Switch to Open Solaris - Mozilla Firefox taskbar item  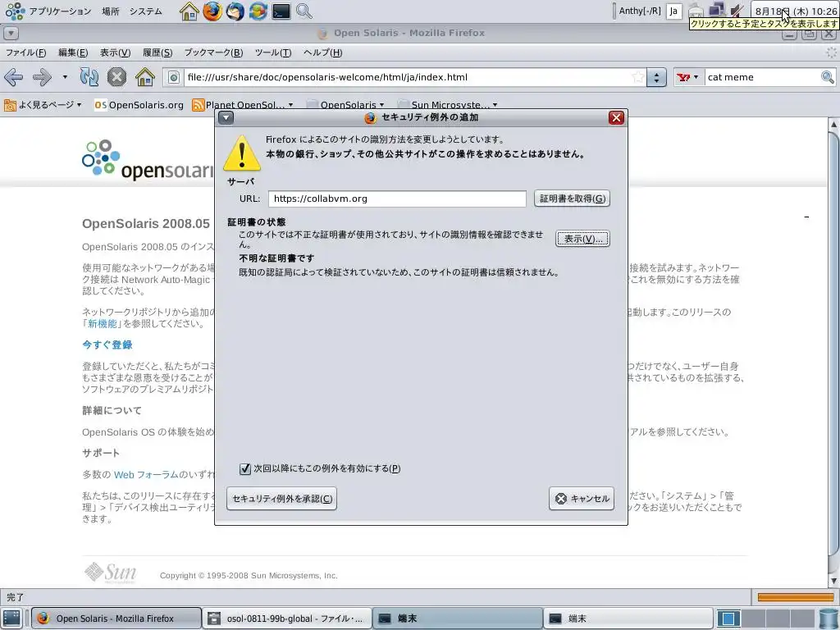116,619
